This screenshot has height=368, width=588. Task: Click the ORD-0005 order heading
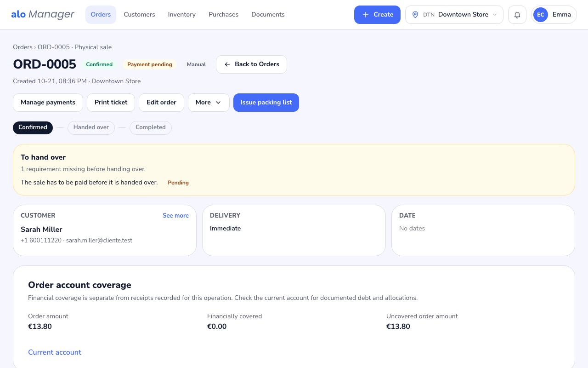45,64
